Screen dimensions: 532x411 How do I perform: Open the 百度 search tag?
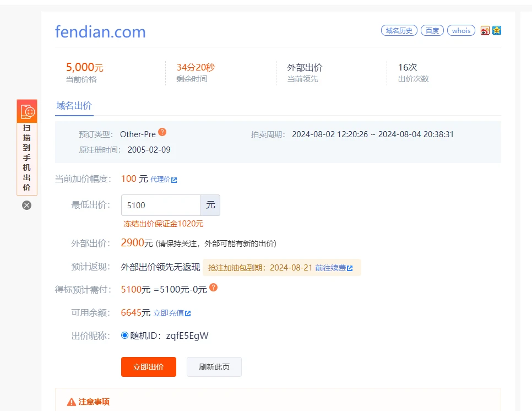click(432, 31)
